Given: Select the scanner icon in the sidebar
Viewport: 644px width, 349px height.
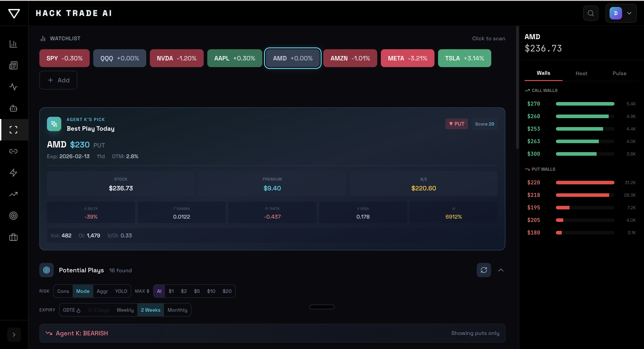Looking at the screenshot, I should 13,130.
